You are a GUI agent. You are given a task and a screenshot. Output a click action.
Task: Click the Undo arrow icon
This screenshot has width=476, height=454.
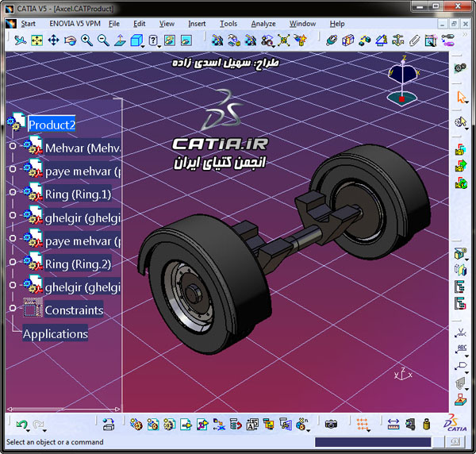(21, 424)
